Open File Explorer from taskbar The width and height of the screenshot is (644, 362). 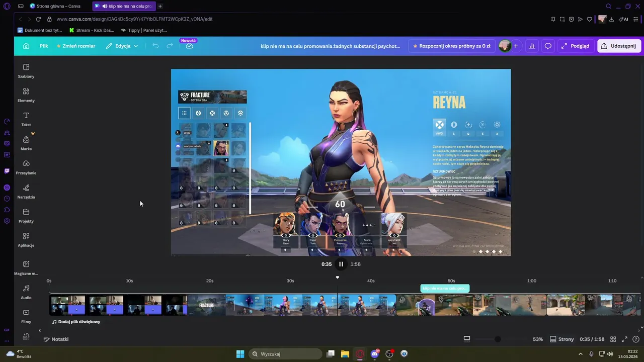(345, 354)
